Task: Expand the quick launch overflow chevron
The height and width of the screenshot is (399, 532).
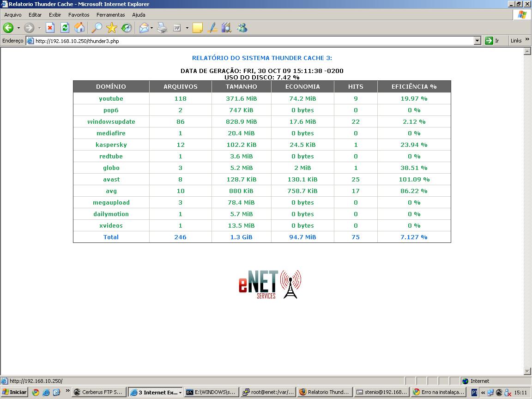Action: tap(67, 391)
